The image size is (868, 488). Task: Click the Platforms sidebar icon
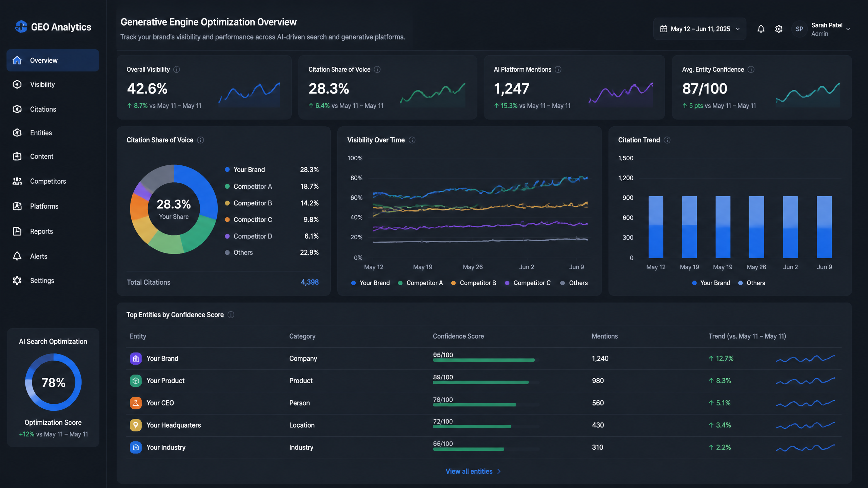click(x=17, y=206)
